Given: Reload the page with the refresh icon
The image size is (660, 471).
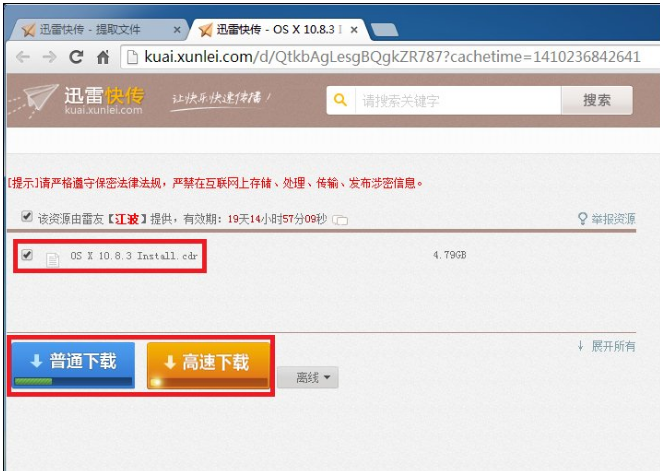Looking at the screenshot, I should 76,57.
